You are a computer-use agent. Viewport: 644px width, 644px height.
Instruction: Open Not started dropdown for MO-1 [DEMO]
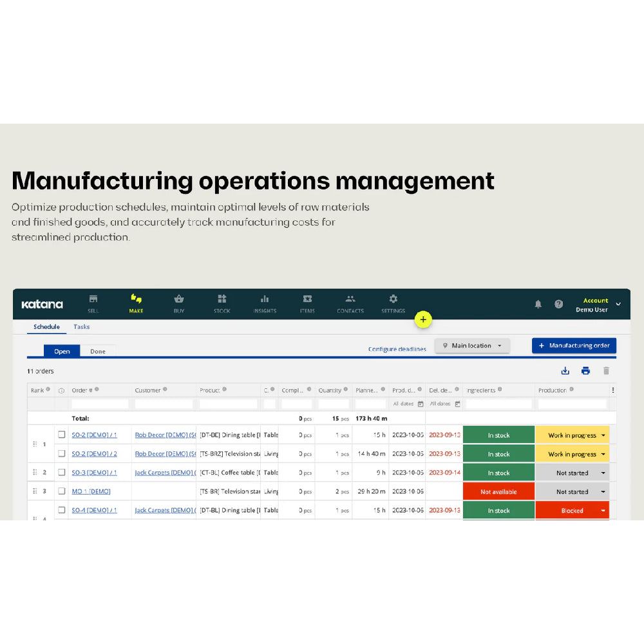click(572, 491)
